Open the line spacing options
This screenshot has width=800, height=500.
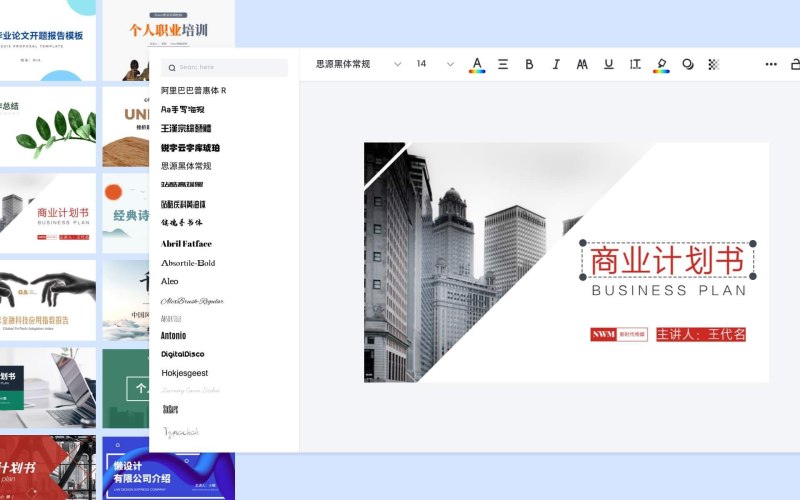635,64
